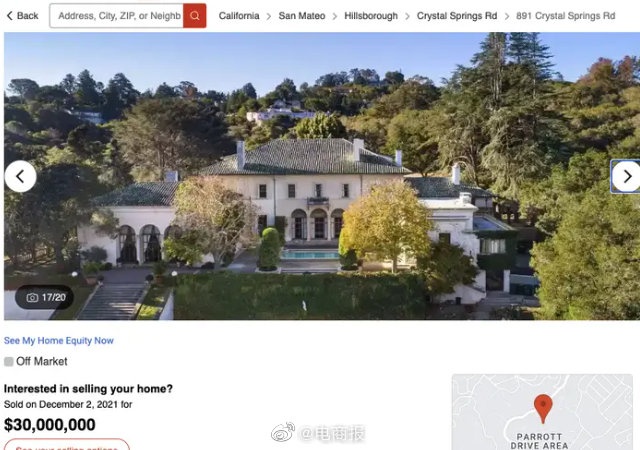
Task: Click the chevron before 891 Crystal Springs Rd
Action: click(507, 16)
